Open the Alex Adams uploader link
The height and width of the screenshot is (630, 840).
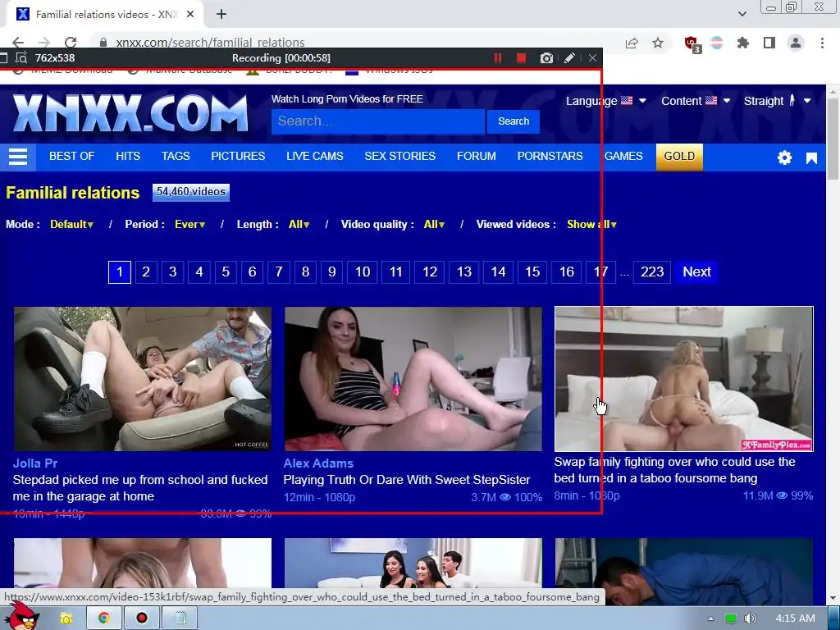pyautogui.click(x=318, y=463)
